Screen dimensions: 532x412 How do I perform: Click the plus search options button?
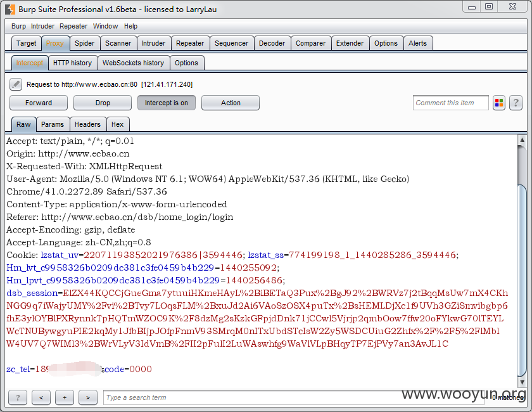pyautogui.click(x=65, y=397)
